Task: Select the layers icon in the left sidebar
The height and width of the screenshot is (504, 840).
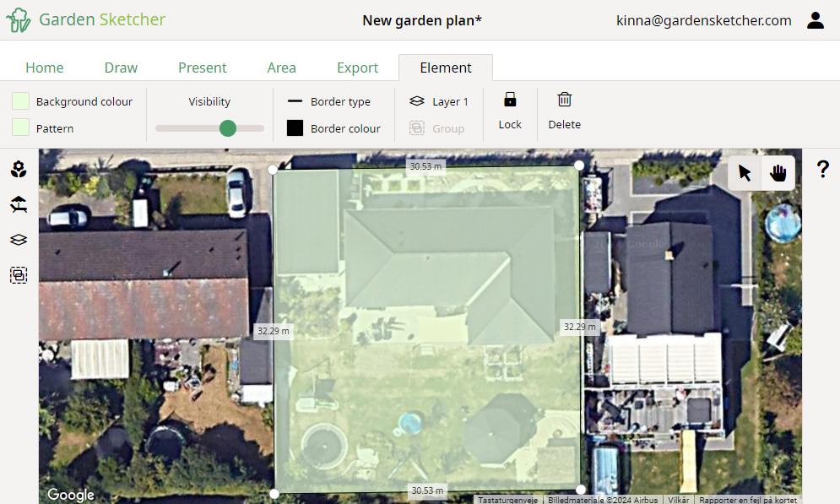Action: point(19,240)
